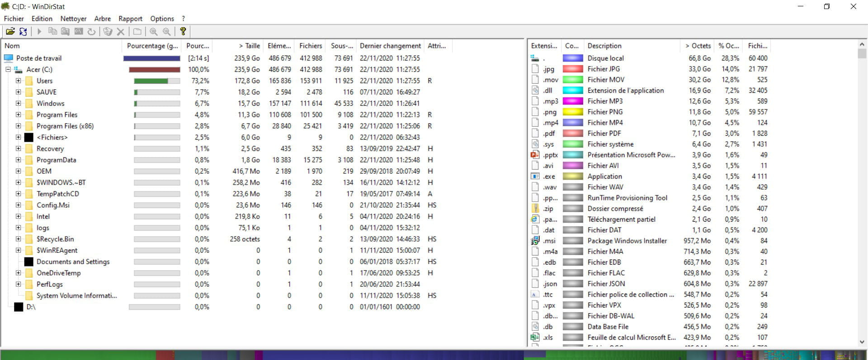Screen dimensions: 868x360
Task: Select the Package Windows Installer description
Action: click(x=627, y=241)
